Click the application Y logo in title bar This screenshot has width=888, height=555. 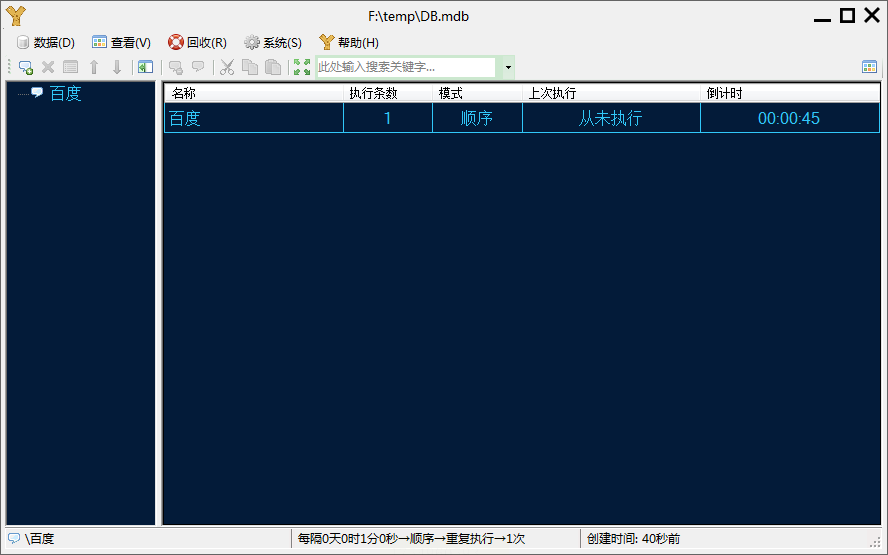pyautogui.click(x=16, y=16)
